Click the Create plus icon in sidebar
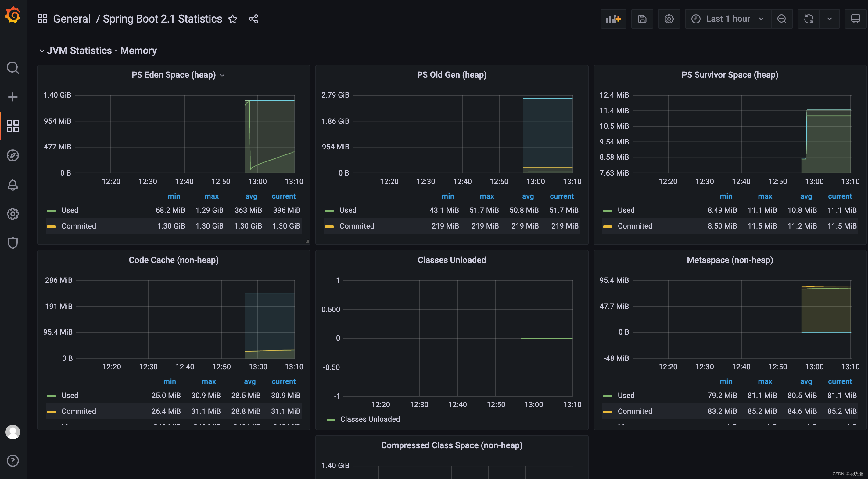Screen dimensions: 868x479 tap(13, 97)
